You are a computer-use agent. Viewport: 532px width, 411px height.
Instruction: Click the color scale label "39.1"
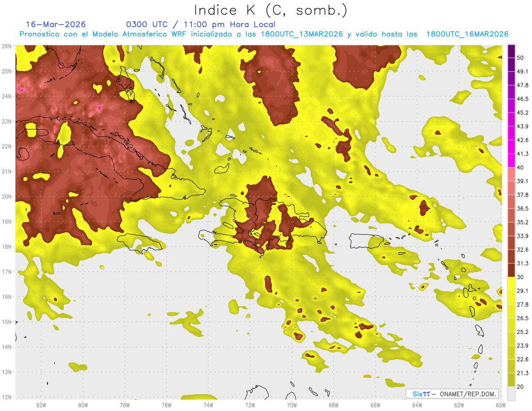tap(522, 181)
